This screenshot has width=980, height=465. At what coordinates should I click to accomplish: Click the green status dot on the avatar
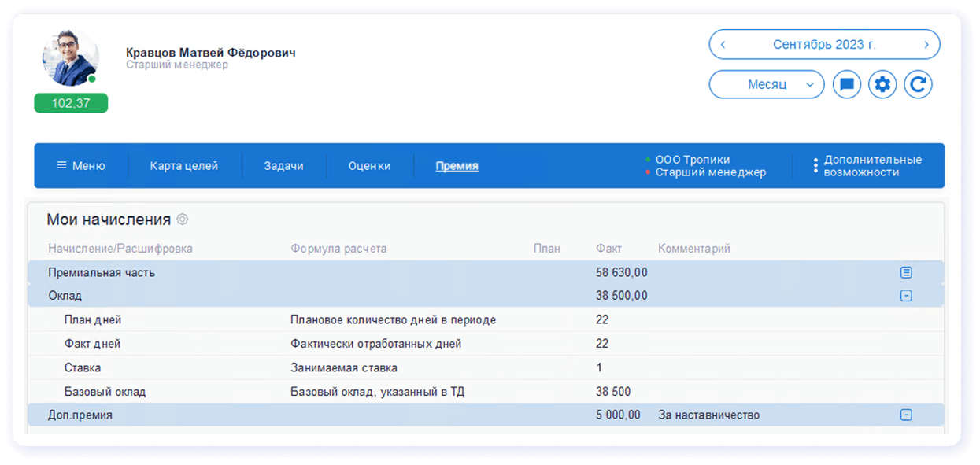click(x=94, y=79)
